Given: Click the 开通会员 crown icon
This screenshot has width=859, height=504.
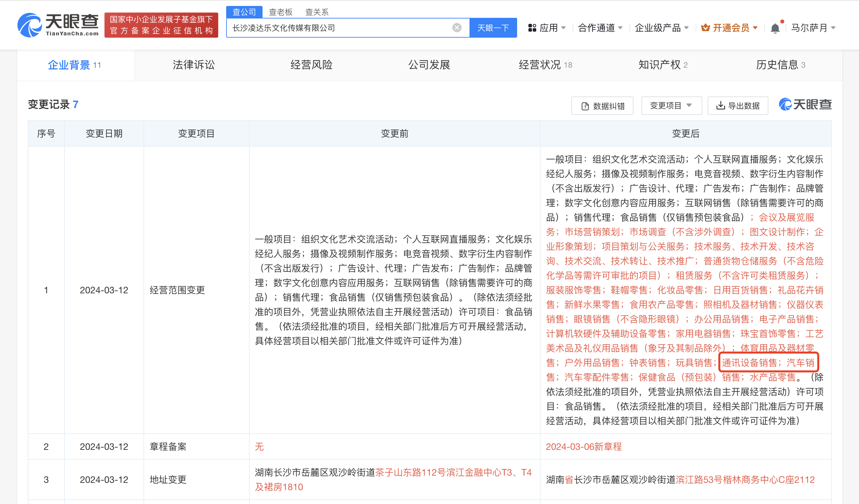Looking at the screenshot, I should 705,28.
